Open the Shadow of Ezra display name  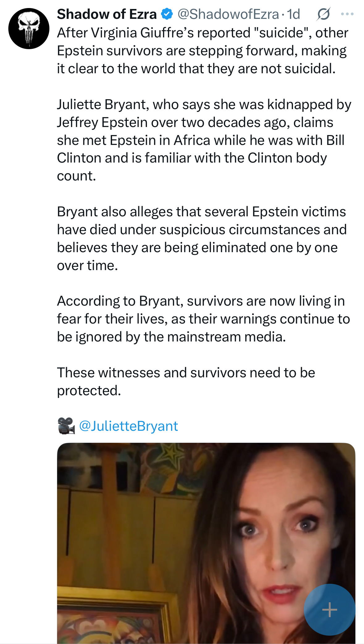pos(107,14)
